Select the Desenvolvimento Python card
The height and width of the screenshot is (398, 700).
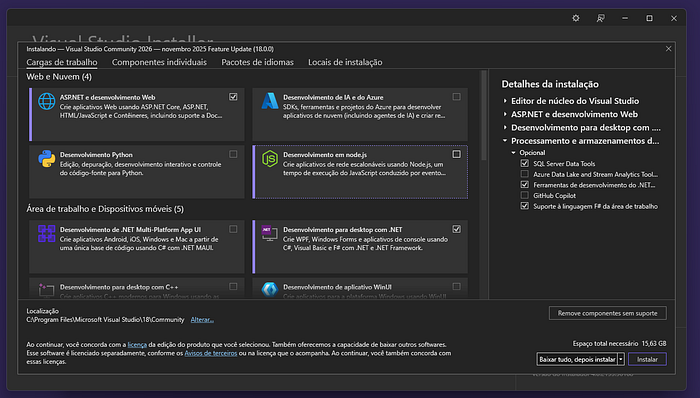point(137,172)
